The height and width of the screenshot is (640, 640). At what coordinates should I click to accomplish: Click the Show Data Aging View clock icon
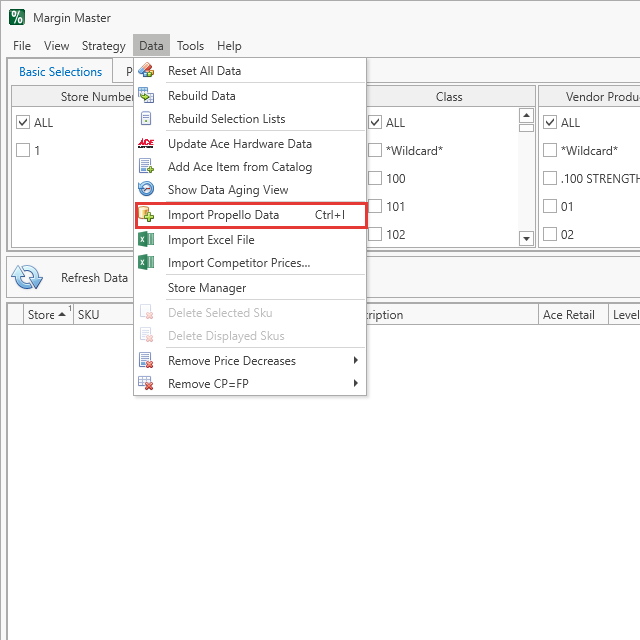click(146, 189)
